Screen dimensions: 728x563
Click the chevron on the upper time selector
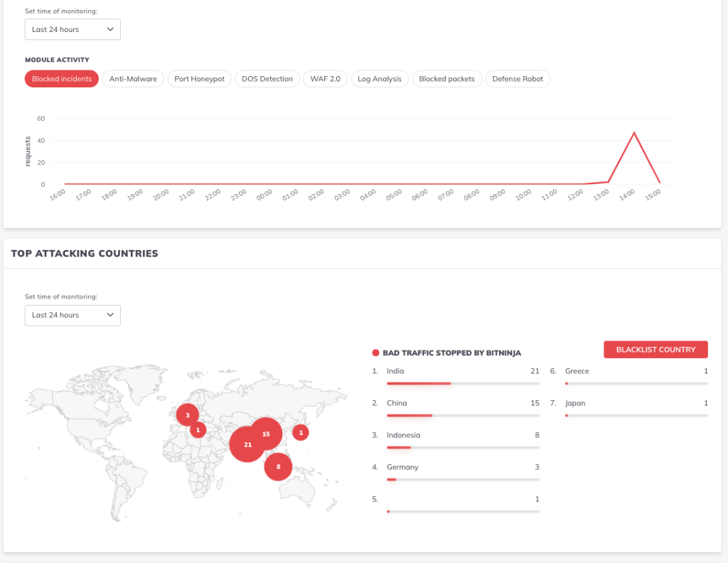109,29
